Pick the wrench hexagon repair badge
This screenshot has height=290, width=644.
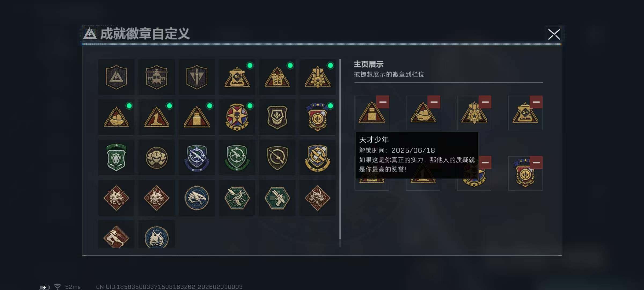click(277, 198)
